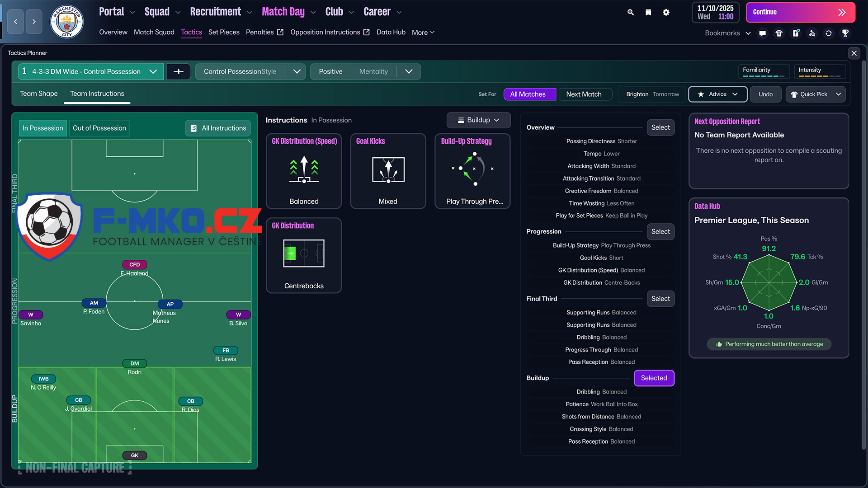
Task: Toggle the All Instructions checkbox
Action: coord(193,128)
